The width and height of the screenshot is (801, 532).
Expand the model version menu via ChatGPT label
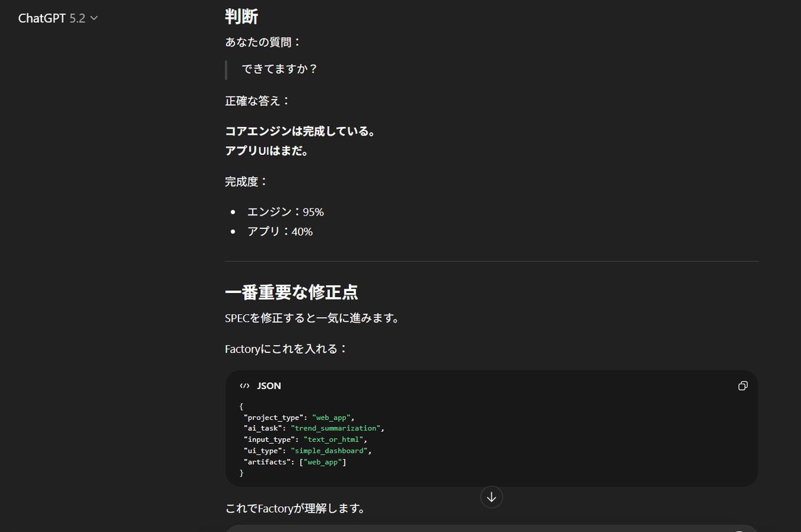click(x=42, y=18)
